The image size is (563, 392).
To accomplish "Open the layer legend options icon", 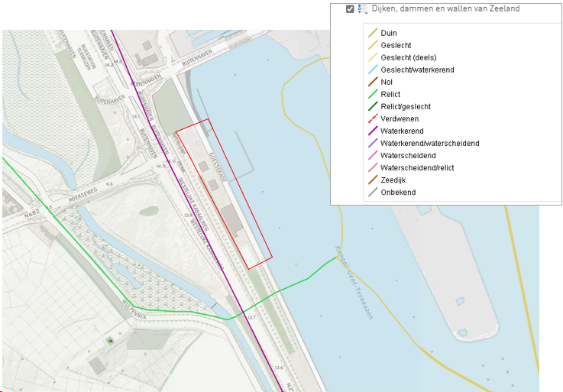I will (363, 9).
